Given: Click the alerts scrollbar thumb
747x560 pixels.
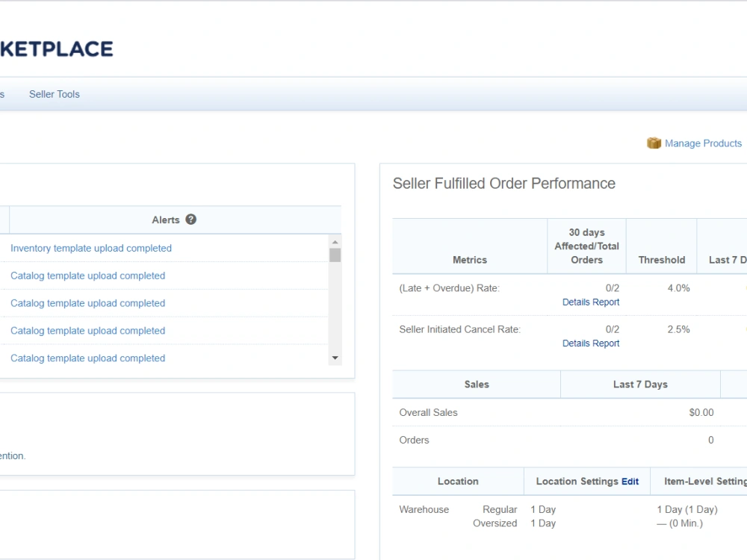Looking at the screenshot, I should (x=335, y=255).
